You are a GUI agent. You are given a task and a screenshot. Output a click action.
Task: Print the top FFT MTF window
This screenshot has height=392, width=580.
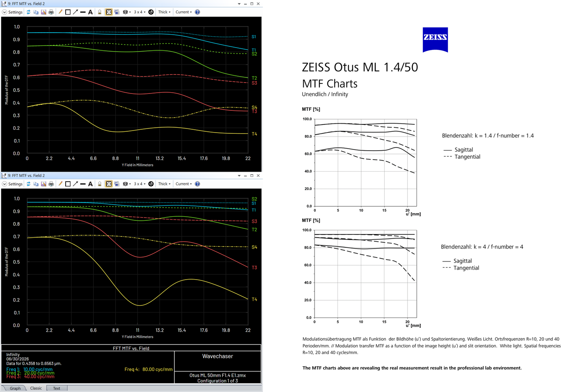tap(51, 12)
